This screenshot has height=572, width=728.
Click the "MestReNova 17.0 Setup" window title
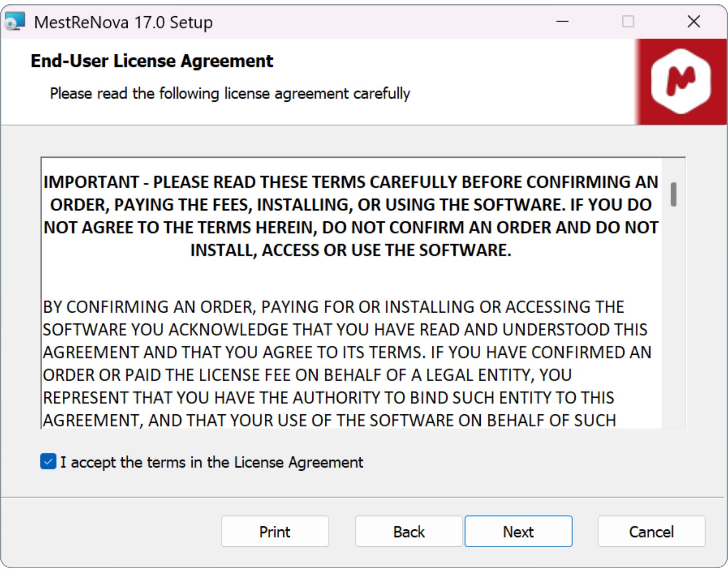pos(123,22)
